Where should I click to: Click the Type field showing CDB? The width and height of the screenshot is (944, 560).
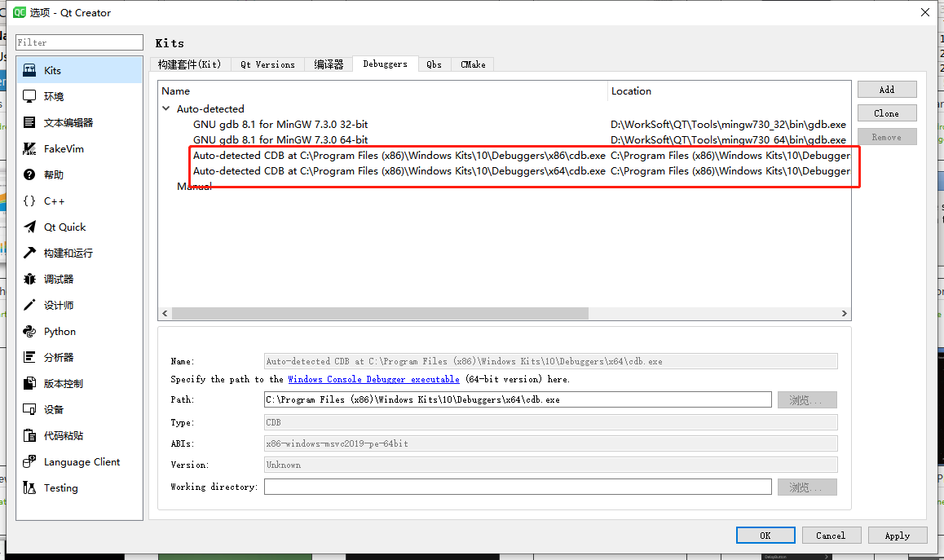point(551,423)
